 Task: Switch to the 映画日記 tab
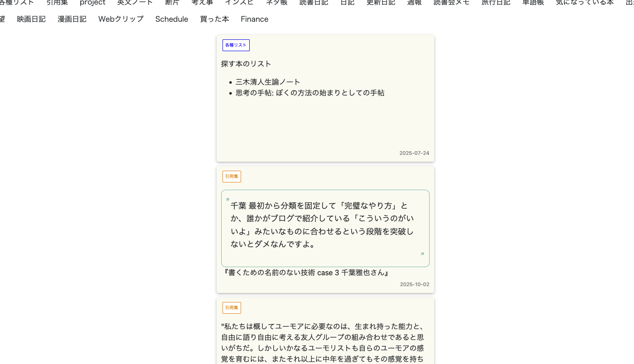[x=31, y=19]
